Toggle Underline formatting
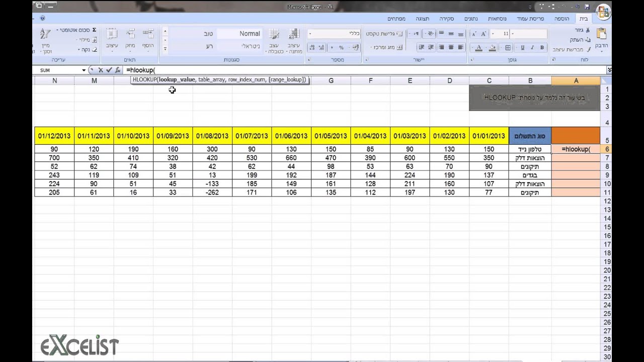644x362 pixels. point(522,48)
